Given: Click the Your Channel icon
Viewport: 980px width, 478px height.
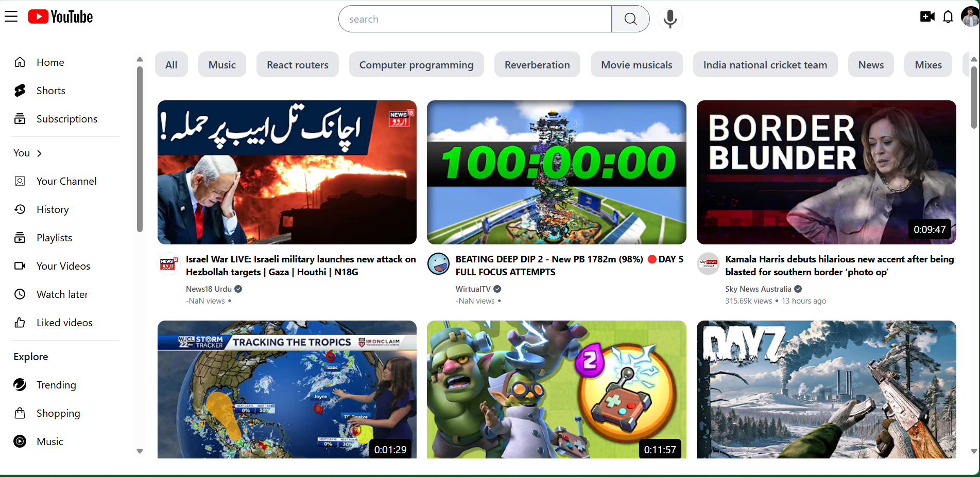Looking at the screenshot, I should click(x=20, y=181).
